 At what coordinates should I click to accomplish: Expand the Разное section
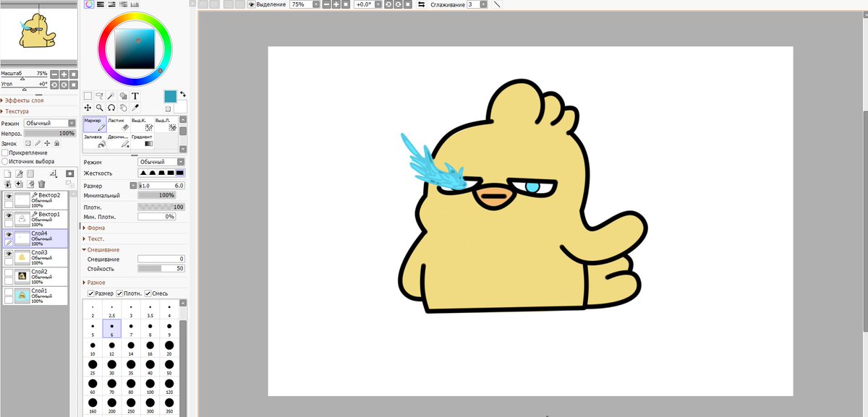coord(95,283)
